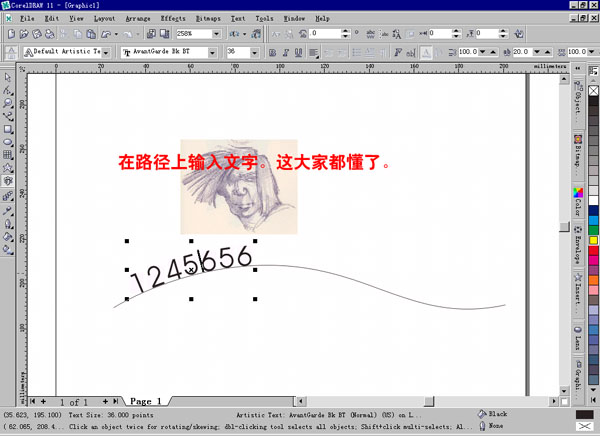The image size is (600, 436).
Task: Click the Import toolbar icon
Action: [x=152, y=34]
